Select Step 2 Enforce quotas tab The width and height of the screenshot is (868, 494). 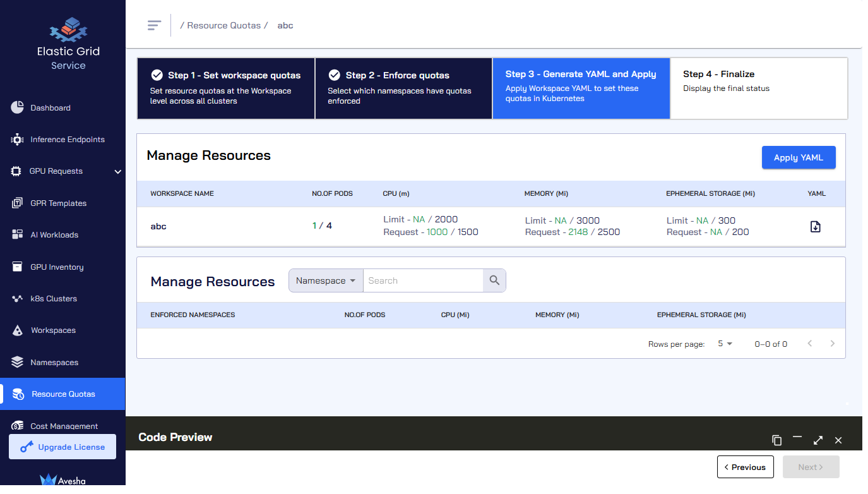[x=403, y=88]
